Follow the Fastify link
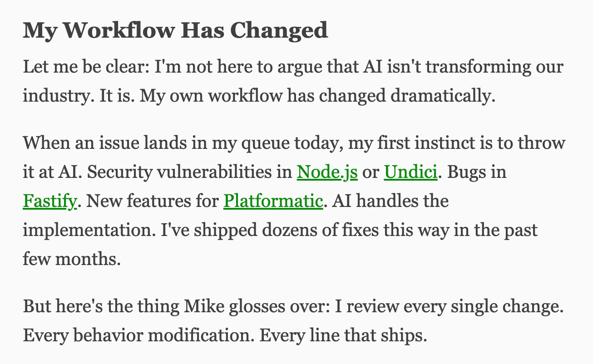593x364 pixels. click(x=49, y=201)
